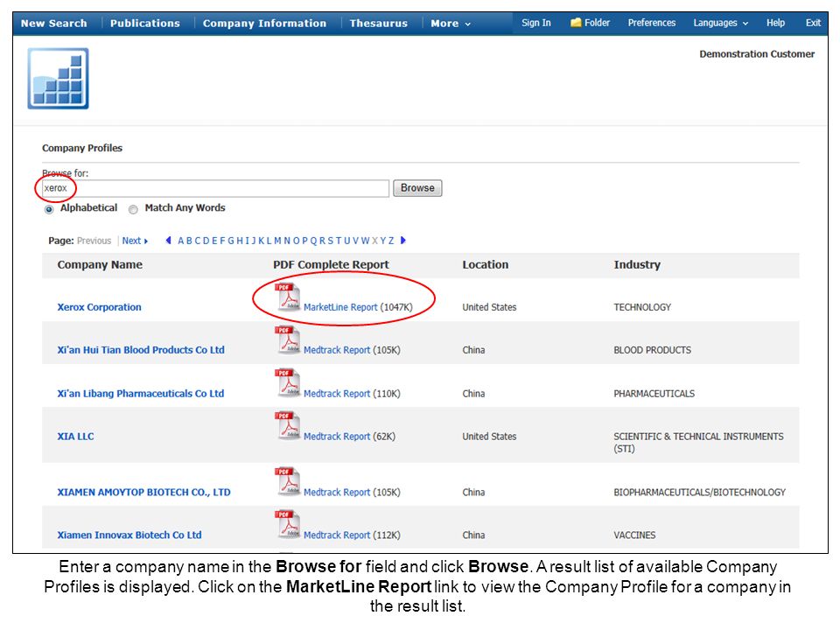This screenshot has width=840, height=630.
Task: Click the bar chart logo icon
Action: (58, 78)
